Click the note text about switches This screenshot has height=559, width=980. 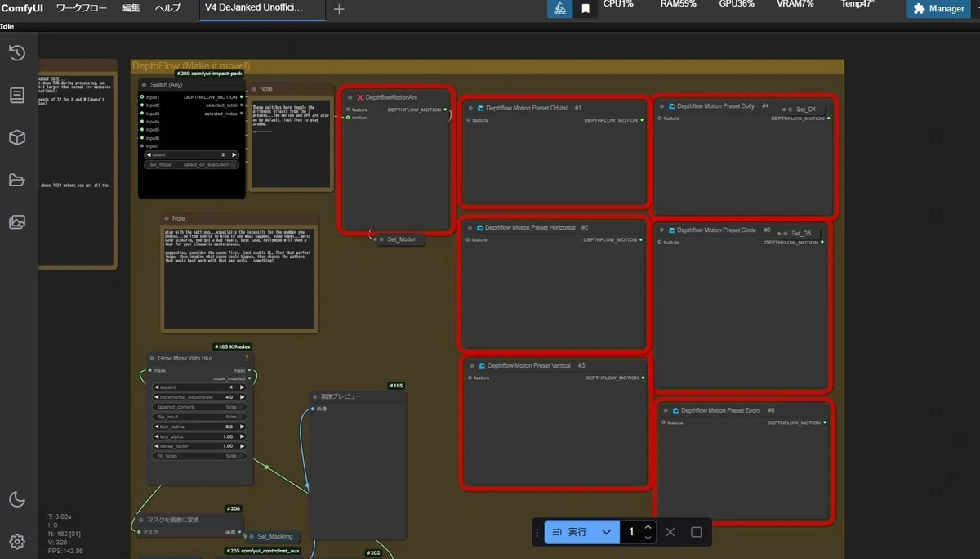pos(291,119)
